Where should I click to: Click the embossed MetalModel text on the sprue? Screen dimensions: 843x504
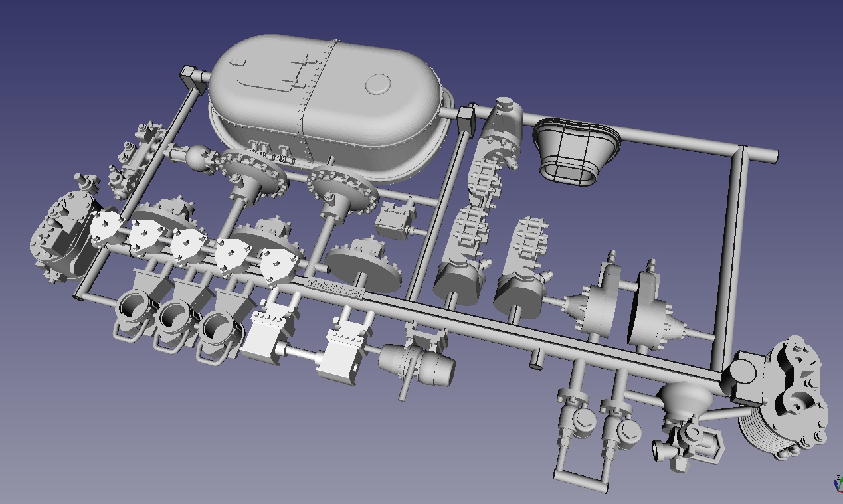click(335, 288)
